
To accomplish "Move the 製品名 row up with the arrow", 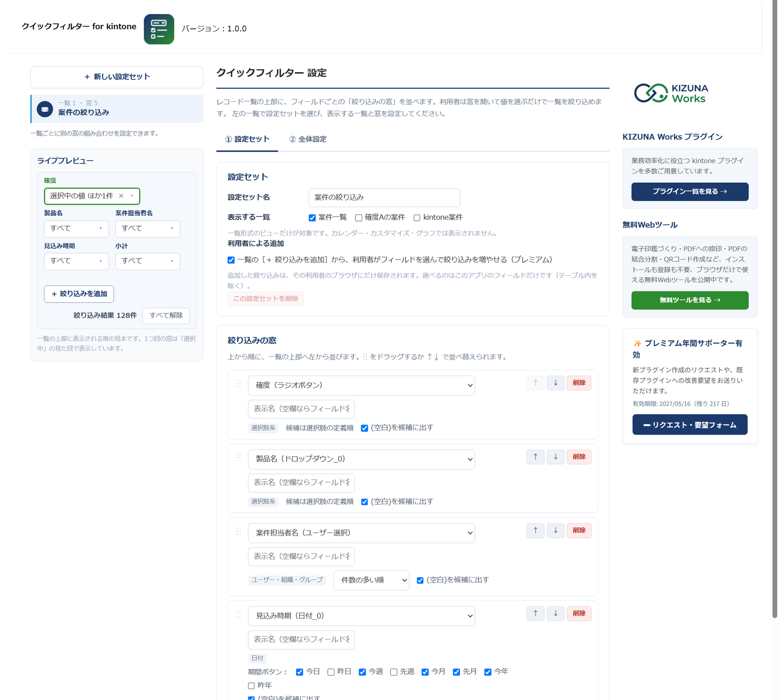I will [x=536, y=457].
